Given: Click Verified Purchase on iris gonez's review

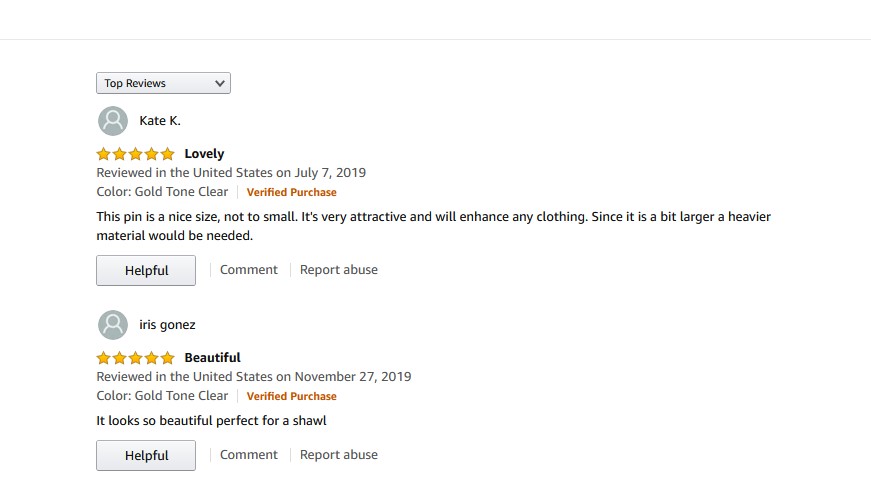Looking at the screenshot, I should click(292, 396).
